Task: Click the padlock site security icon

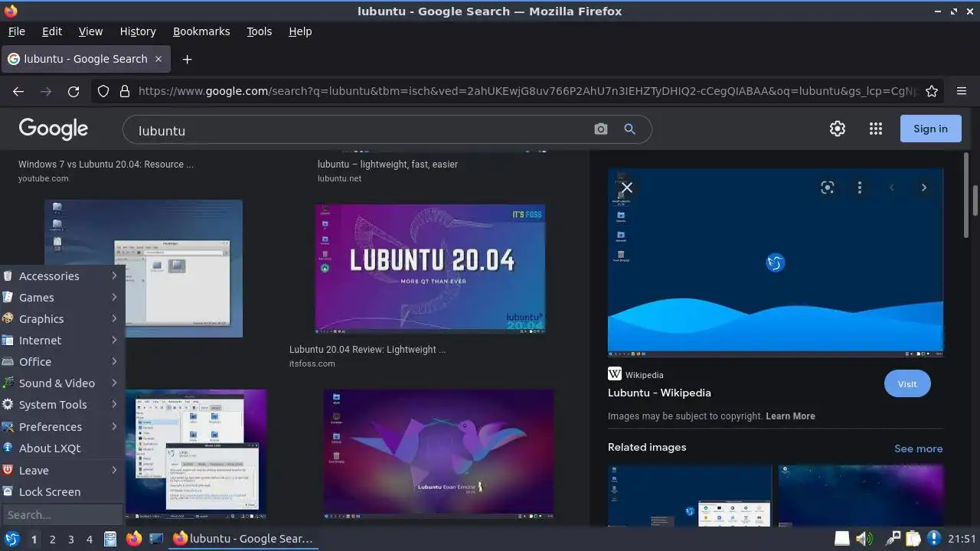Action: [x=125, y=91]
